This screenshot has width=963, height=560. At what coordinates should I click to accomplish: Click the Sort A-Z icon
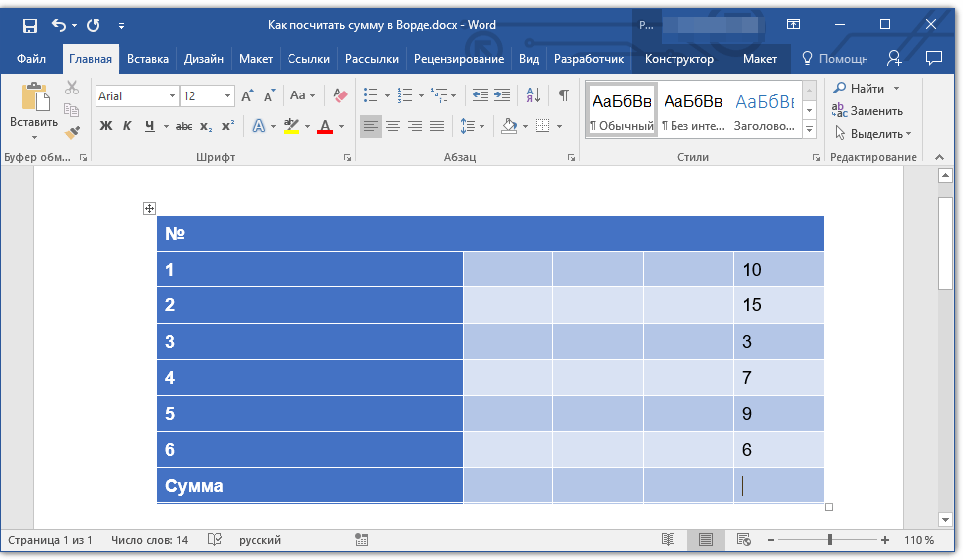(x=533, y=95)
